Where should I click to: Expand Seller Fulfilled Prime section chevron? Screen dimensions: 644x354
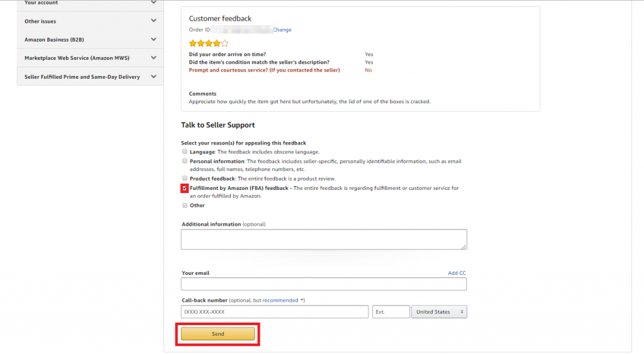[x=153, y=76]
